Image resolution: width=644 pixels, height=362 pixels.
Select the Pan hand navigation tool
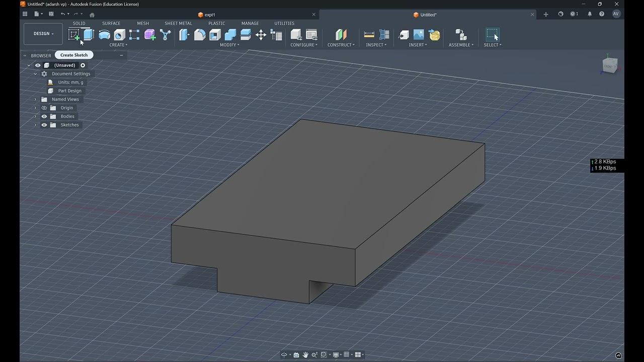click(305, 354)
